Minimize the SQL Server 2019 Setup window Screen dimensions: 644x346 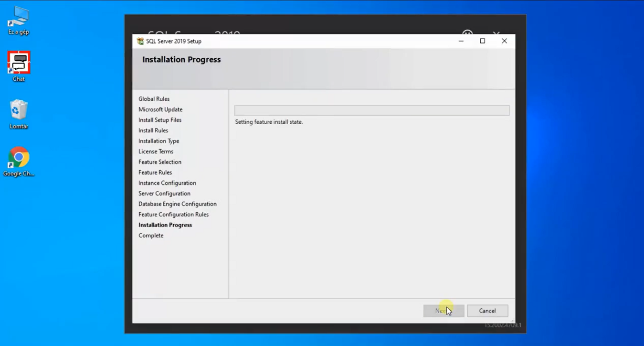pos(461,41)
